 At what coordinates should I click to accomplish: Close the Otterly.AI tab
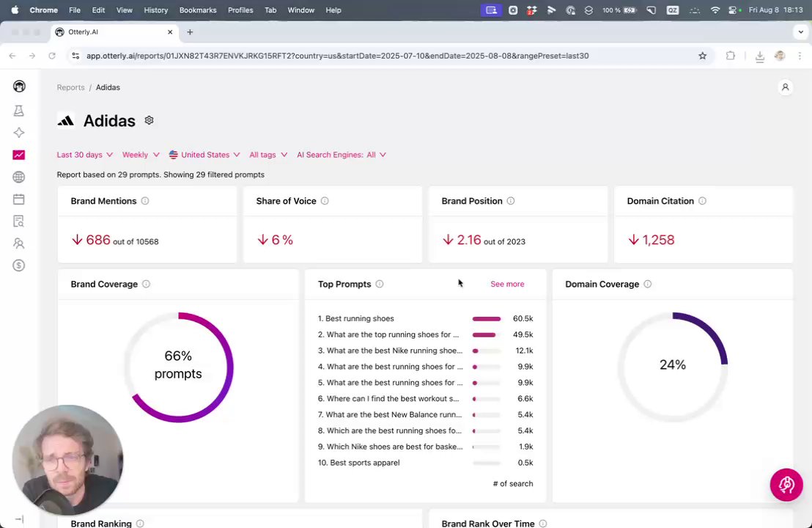(170, 32)
